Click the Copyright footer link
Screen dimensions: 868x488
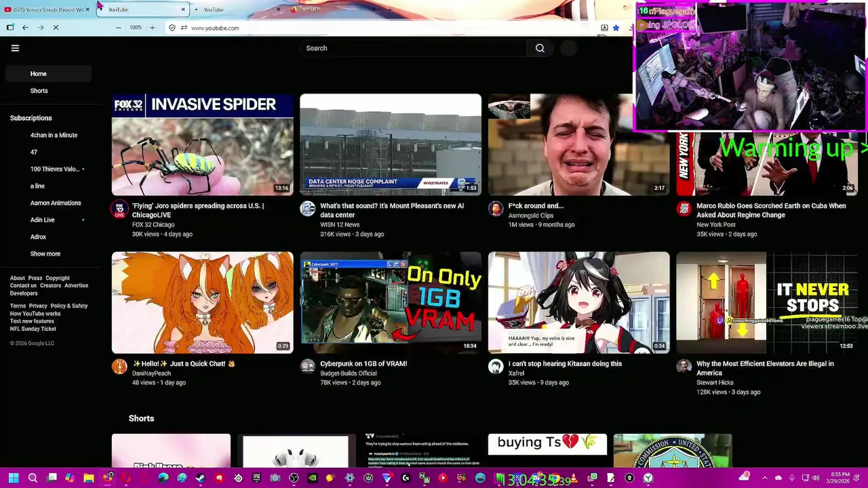coord(58,278)
